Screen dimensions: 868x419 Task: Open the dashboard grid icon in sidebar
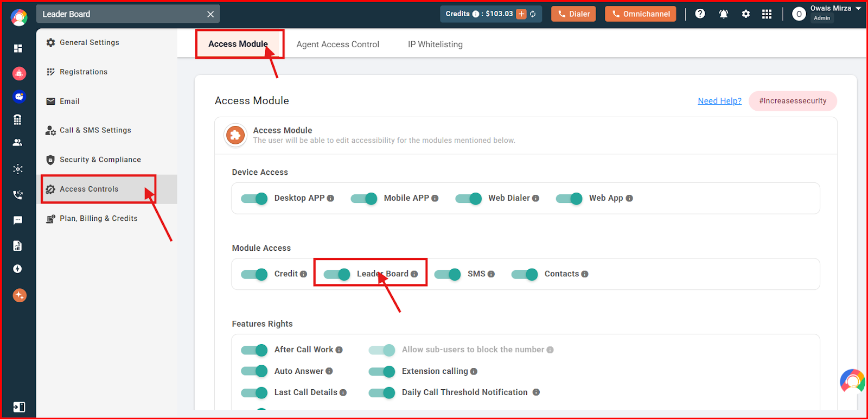(18, 48)
